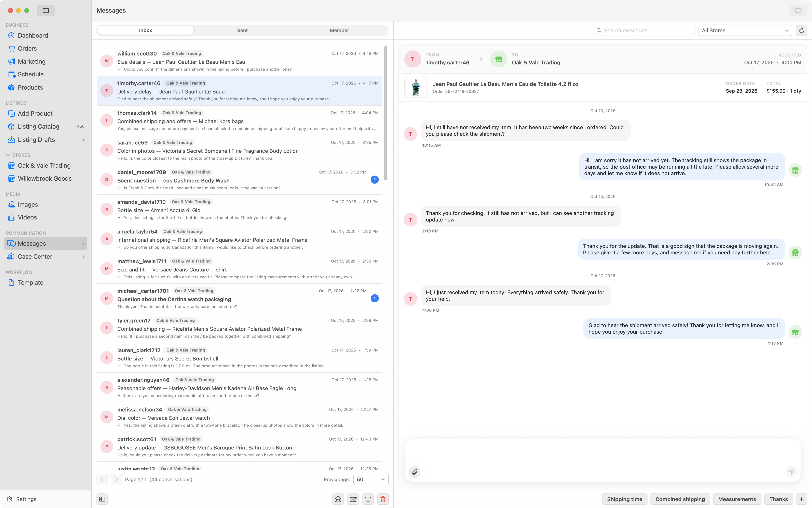The width and height of the screenshot is (812, 508).
Task: Open Listing Drafts
Action: 46,139
